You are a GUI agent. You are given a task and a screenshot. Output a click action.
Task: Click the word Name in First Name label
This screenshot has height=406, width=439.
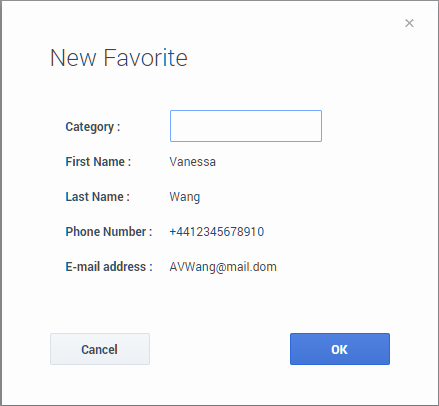[109, 162]
